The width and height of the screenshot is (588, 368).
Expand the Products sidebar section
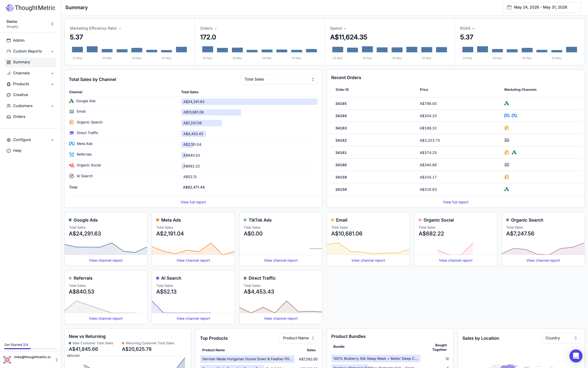coord(30,84)
